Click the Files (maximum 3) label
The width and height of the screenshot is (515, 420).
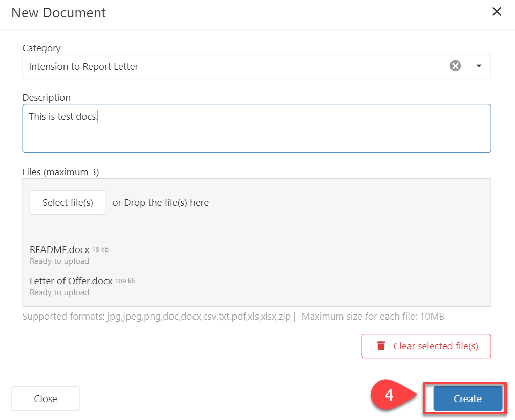60,172
